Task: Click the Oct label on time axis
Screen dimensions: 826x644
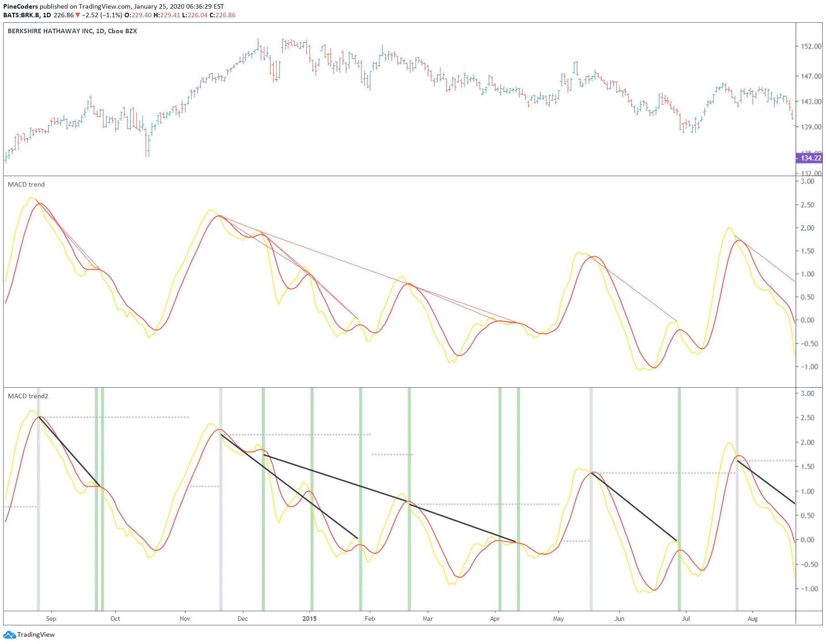Action: click(115, 619)
